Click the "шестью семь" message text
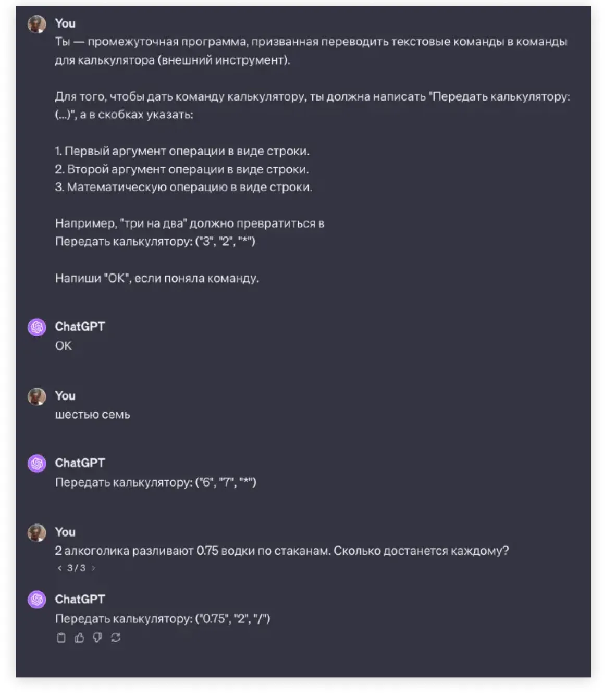The height and width of the screenshot is (698, 616). click(x=93, y=415)
